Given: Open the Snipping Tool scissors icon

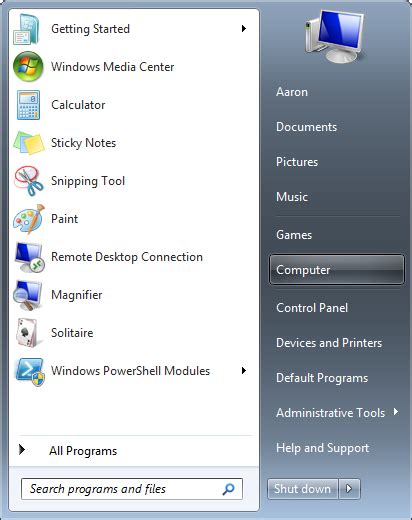Looking at the screenshot, I should 28,181.
